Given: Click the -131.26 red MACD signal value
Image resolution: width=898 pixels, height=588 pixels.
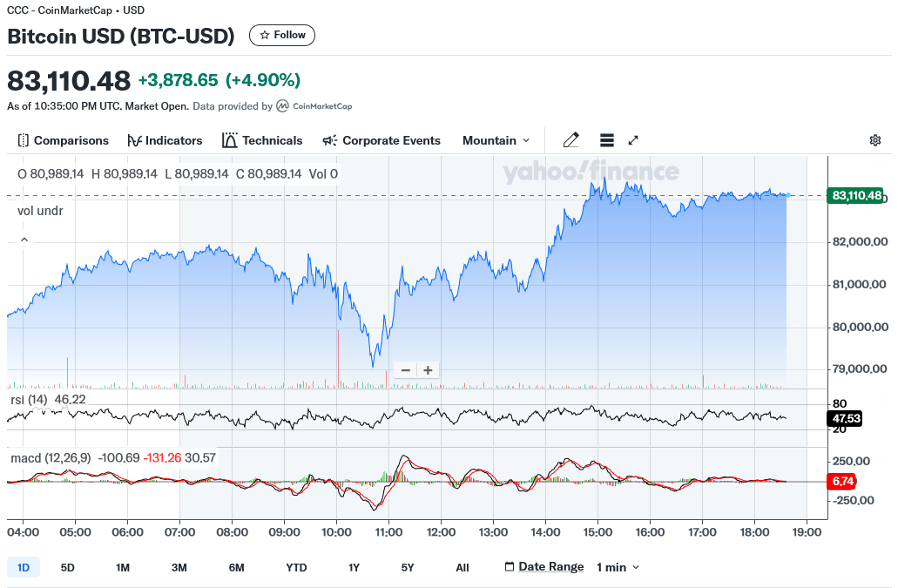Looking at the screenshot, I should [162, 458].
